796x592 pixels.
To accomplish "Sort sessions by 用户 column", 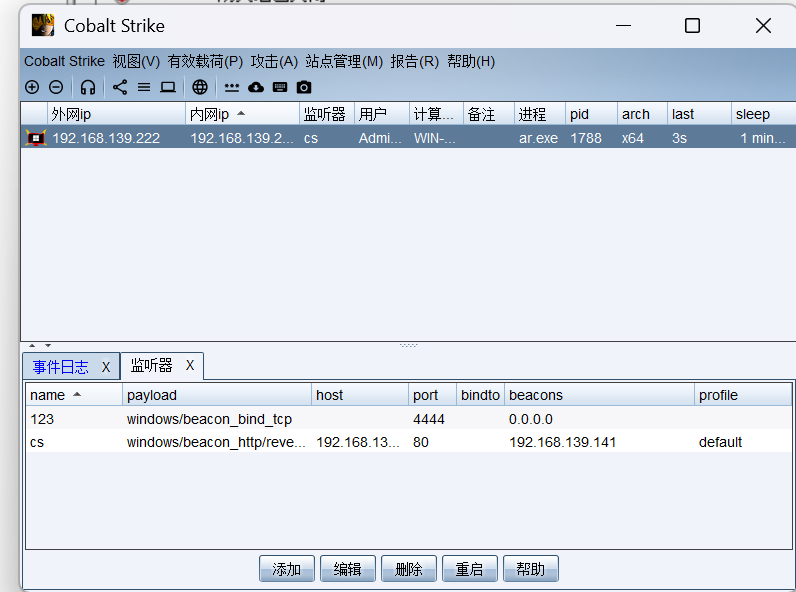I will pyautogui.click(x=382, y=114).
